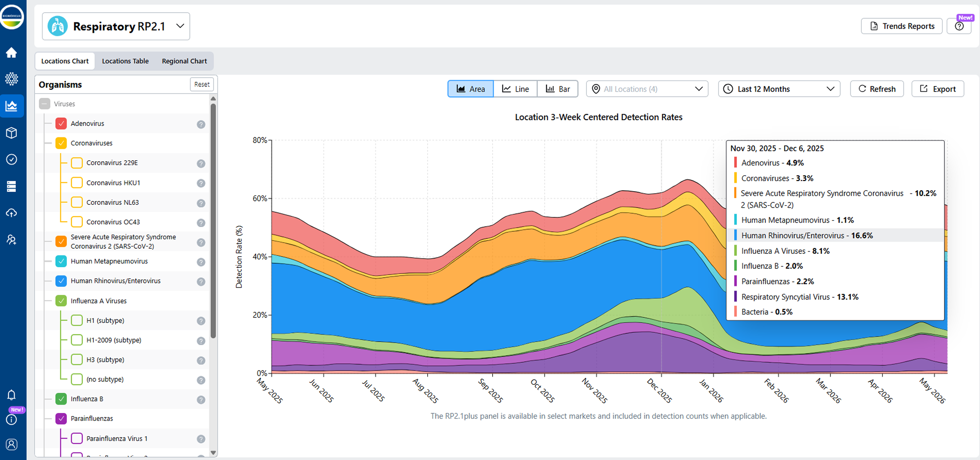The image size is (980, 460).
Task: Click help icon beside SARS-CoV-2
Action: pyautogui.click(x=201, y=242)
